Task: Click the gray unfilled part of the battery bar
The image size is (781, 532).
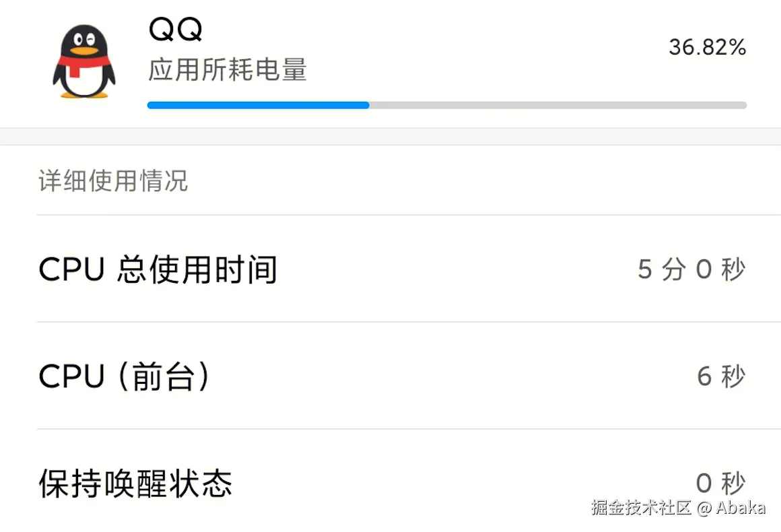Action: pyautogui.click(x=557, y=105)
